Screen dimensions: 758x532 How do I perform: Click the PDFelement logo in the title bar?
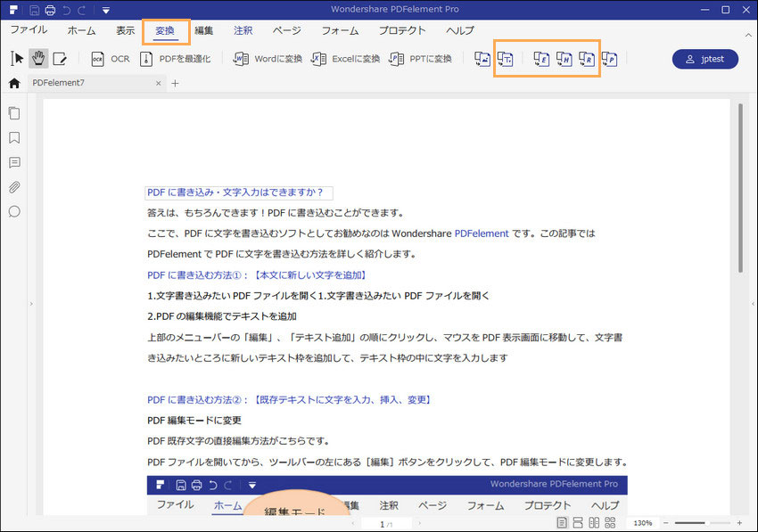(13, 10)
